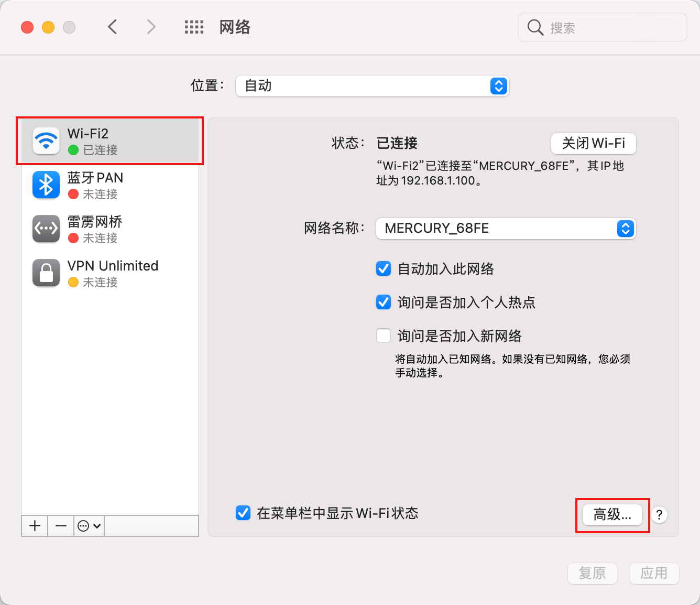This screenshot has width=700, height=605.
Task: Click the 复原 revert button
Action: pos(593,573)
